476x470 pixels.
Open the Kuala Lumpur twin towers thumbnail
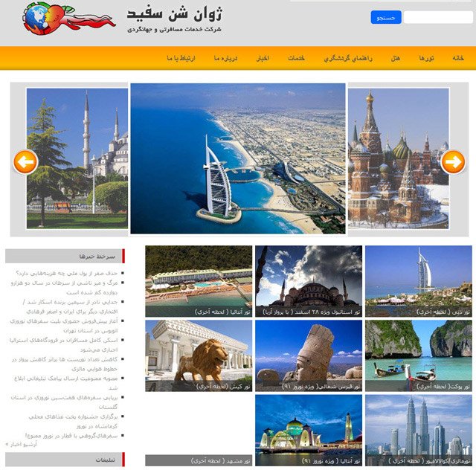tap(419, 431)
